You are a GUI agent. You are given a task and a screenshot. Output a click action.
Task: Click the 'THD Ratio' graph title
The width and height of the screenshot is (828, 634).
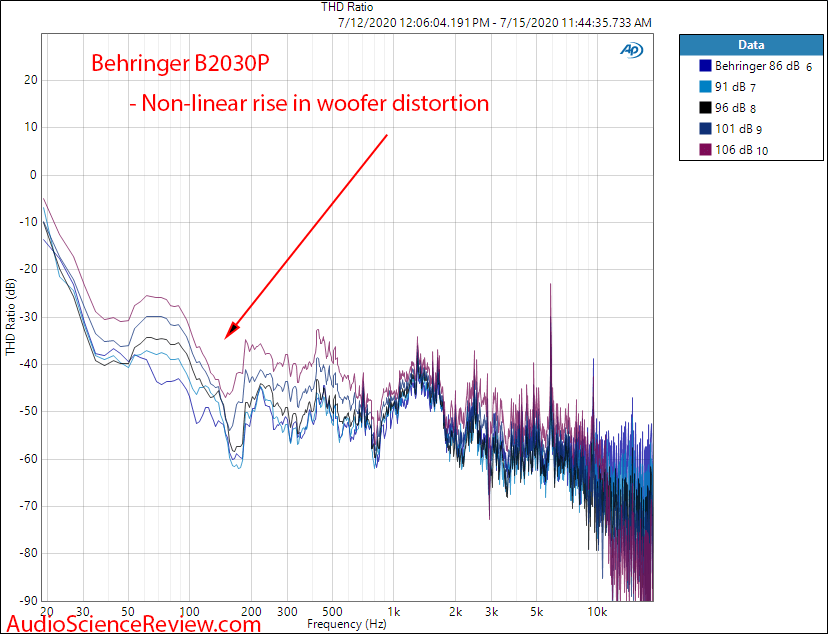(347, 7)
